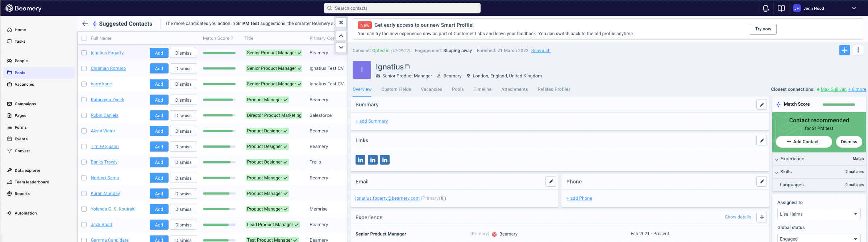Image resolution: width=868 pixels, height=242 pixels.
Task: Switch to the Timeline tab
Action: pos(482,89)
